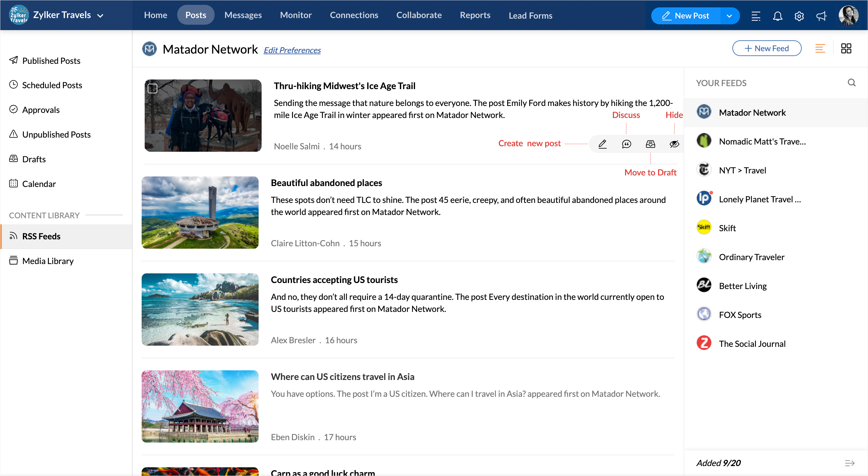This screenshot has width=868, height=476.
Task: Click the Edit Preferences link
Action: pos(292,50)
